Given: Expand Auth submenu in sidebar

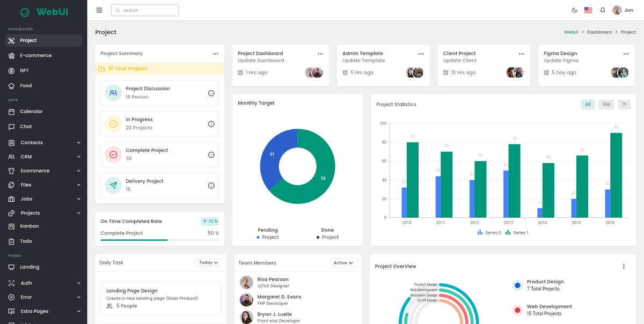Looking at the screenshot, I should tap(43, 283).
